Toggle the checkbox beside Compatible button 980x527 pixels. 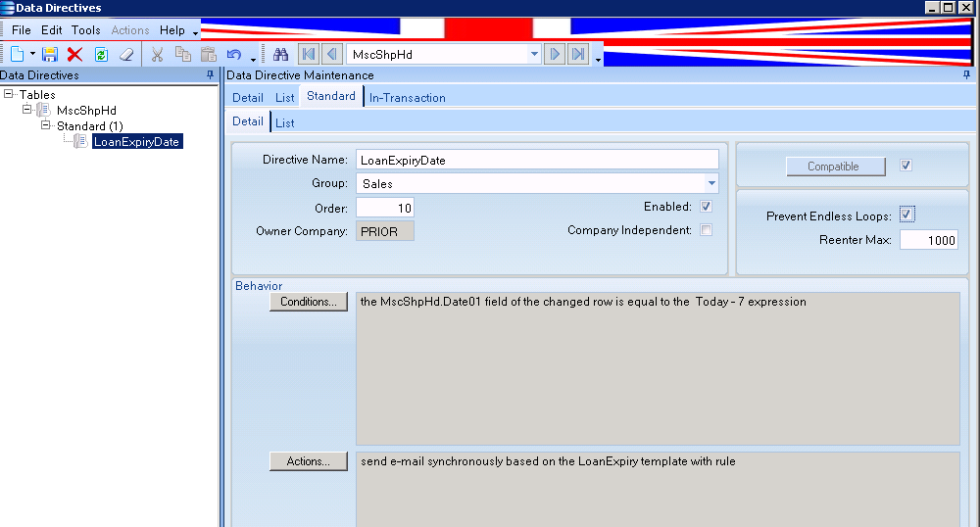click(x=906, y=166)
